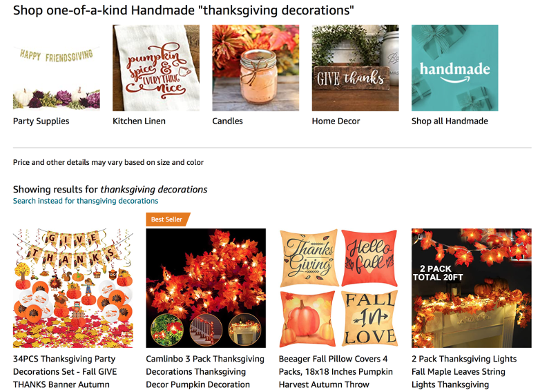Open the Home Decor category link
The width and height of the screenshot is (549, 392).
pos(336,121)
